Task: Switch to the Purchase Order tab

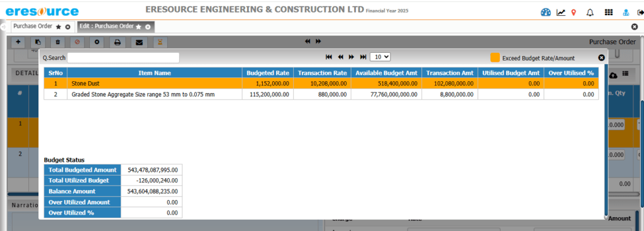Action: pyautogui.click(x=33, y=26)
